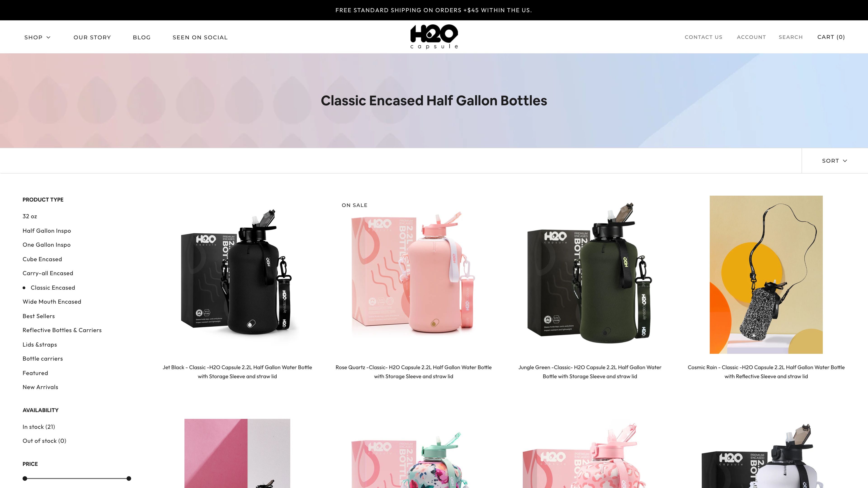Open the ACCOUNT page

(751, 37)
